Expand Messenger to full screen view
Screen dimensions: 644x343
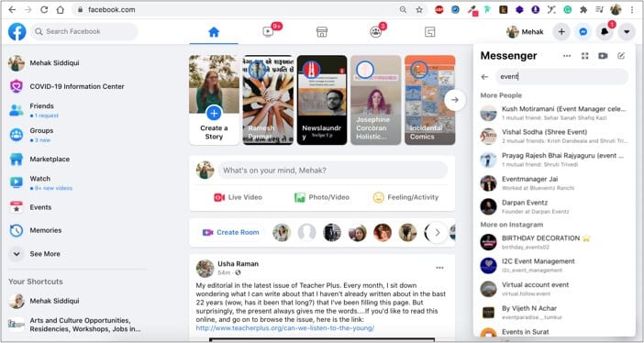point(585,56)
